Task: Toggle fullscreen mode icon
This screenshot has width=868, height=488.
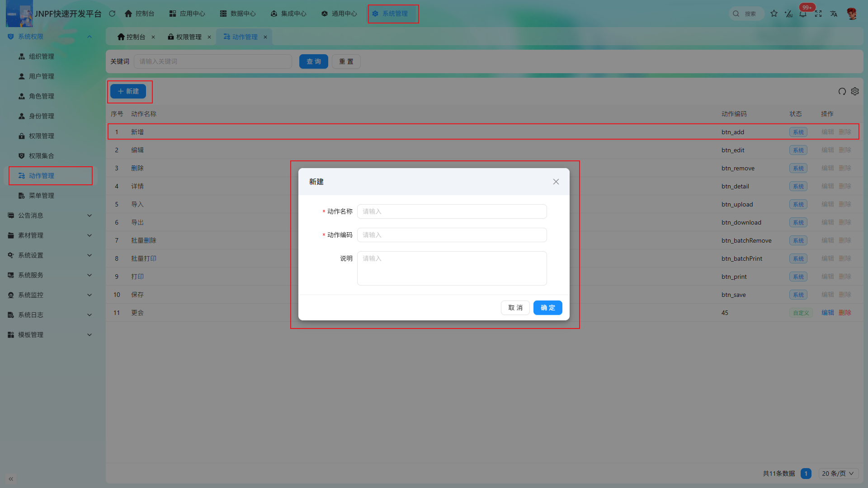Action: (x=818, y=14)
